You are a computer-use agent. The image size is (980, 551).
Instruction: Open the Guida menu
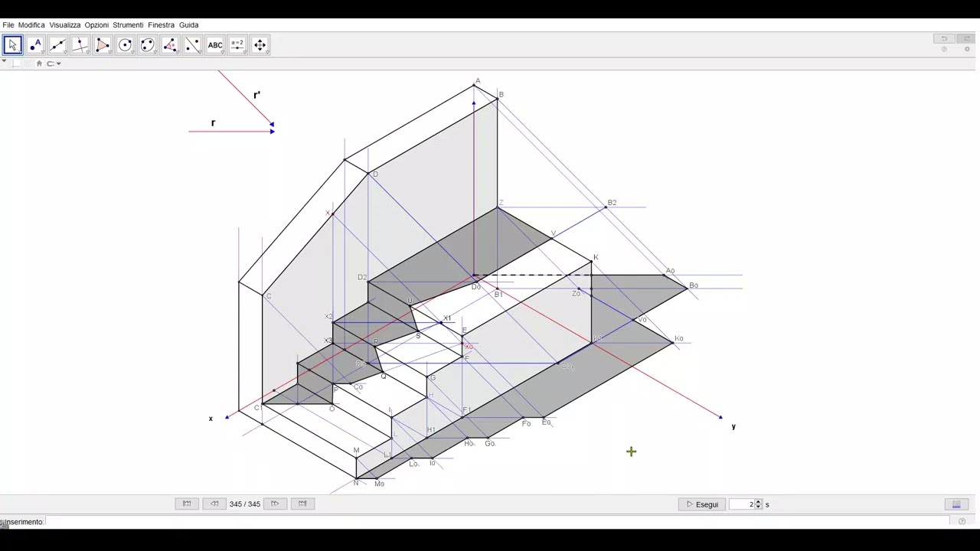188,25
